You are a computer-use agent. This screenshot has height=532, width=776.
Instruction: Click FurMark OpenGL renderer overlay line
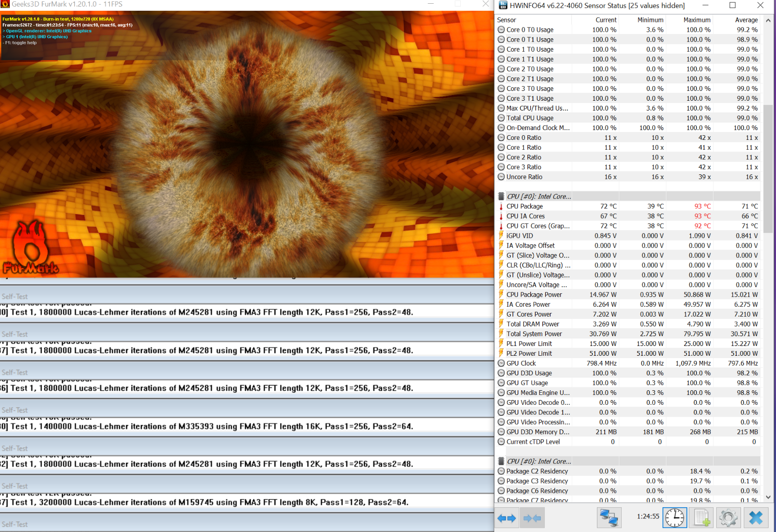click(x=47, y=31)
